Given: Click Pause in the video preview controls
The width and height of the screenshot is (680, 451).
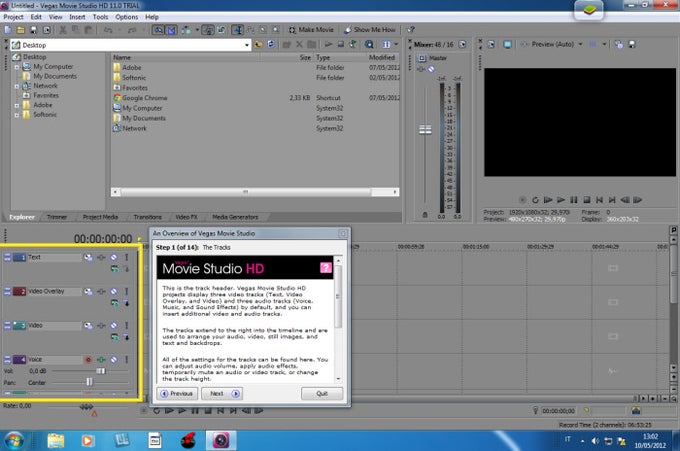Looking at the screenshot, I should point(574,200).
